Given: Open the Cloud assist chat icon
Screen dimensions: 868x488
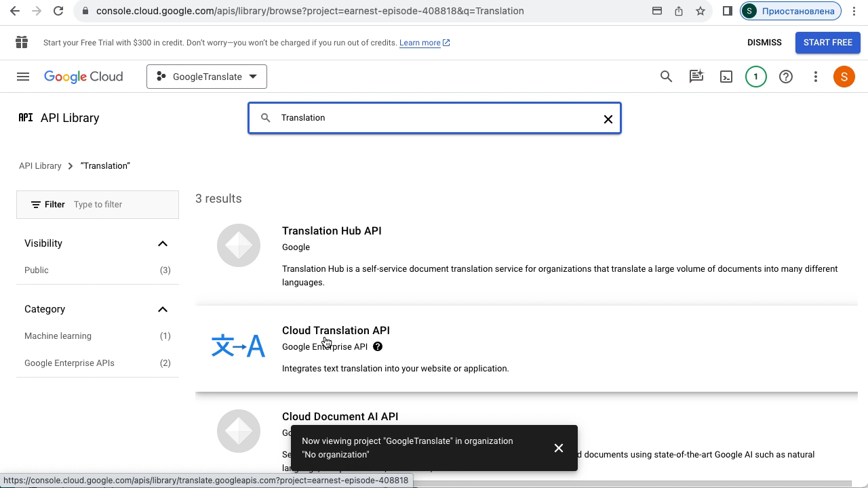Looking at the screenshot, I should tap(696, 77).
